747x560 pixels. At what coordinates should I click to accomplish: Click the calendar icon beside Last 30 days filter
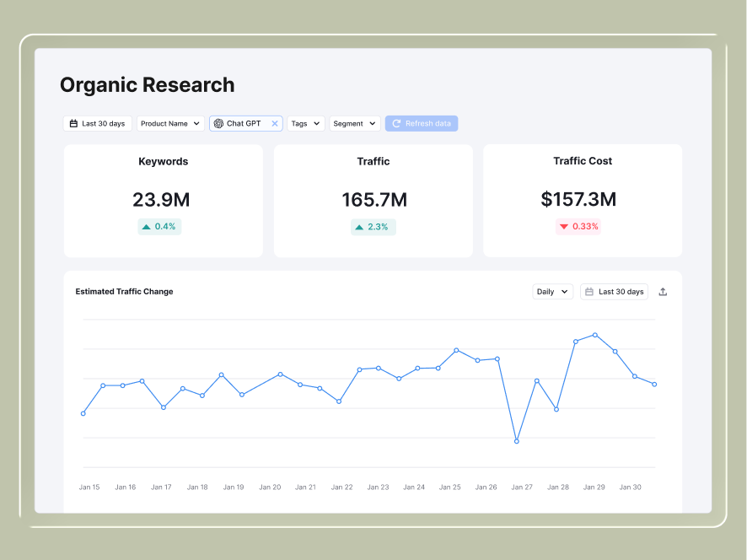coord(74,123)
